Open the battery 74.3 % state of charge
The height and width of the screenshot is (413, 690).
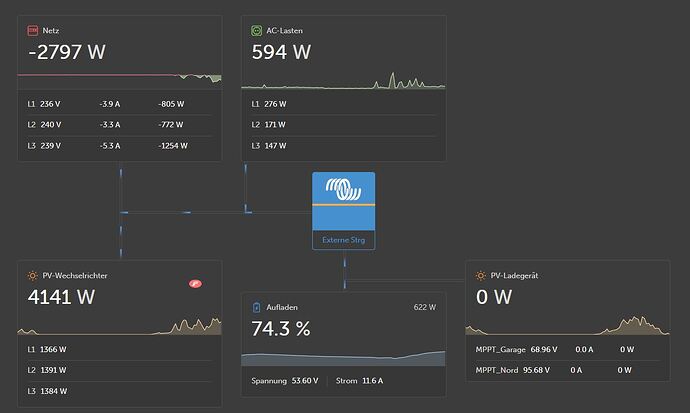pos(281,329)
